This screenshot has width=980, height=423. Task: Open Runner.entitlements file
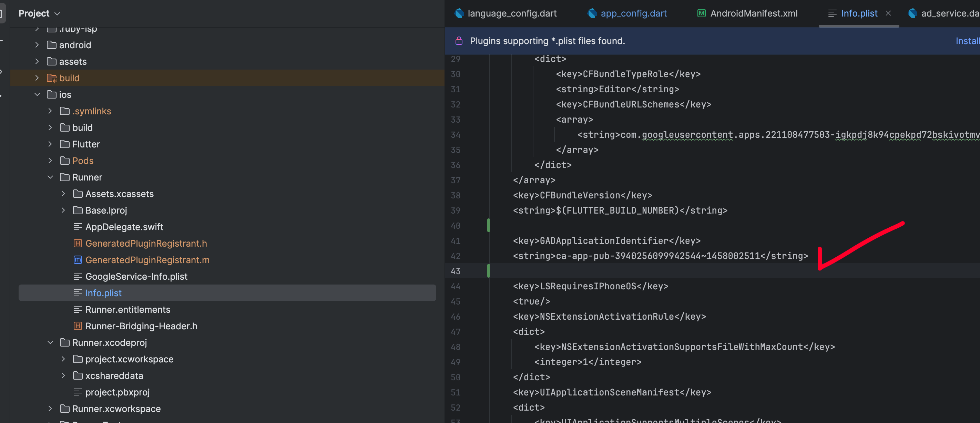127,310
